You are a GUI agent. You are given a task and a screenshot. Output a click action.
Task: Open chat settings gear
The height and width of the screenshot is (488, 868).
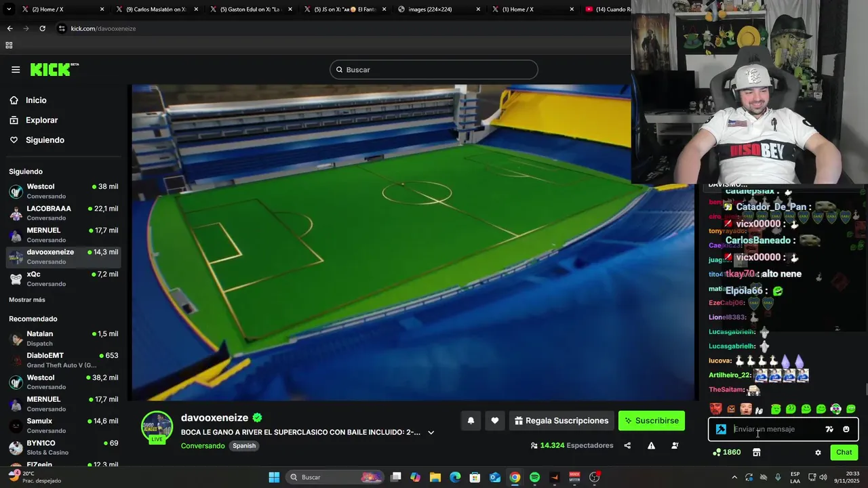tap(818, 452)
